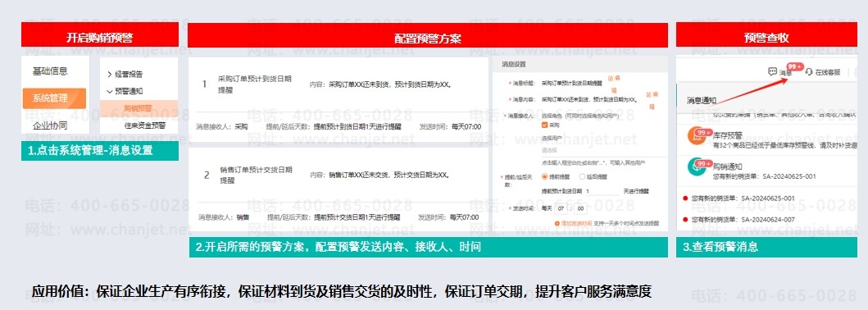
Task: Select the 延后提醒 radio button
Action: tap(582, 176)
